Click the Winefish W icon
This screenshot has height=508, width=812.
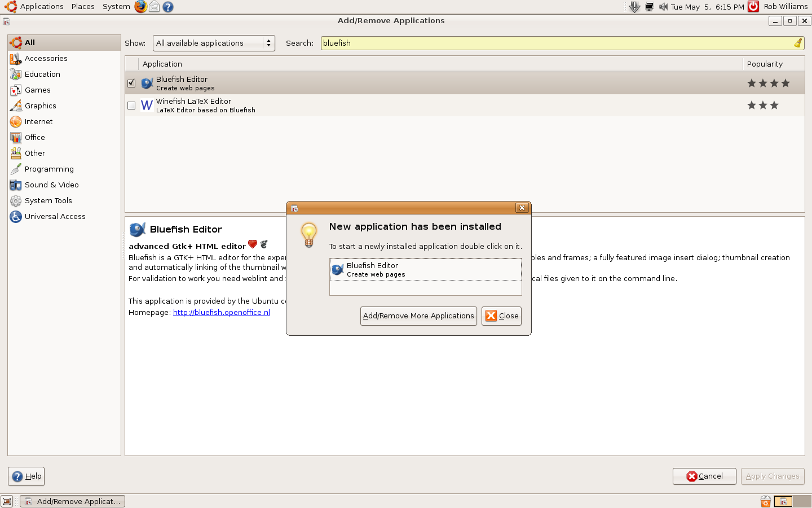147,106
